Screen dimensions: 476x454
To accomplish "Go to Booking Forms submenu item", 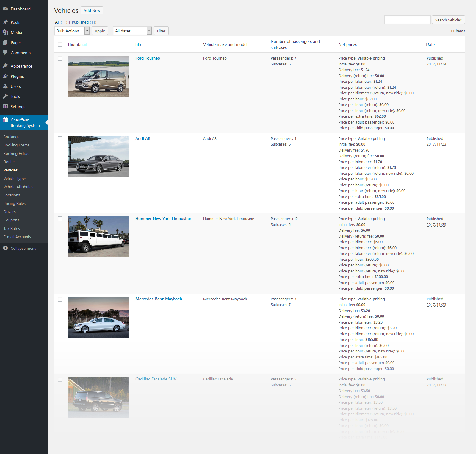I will pos(17,145).
